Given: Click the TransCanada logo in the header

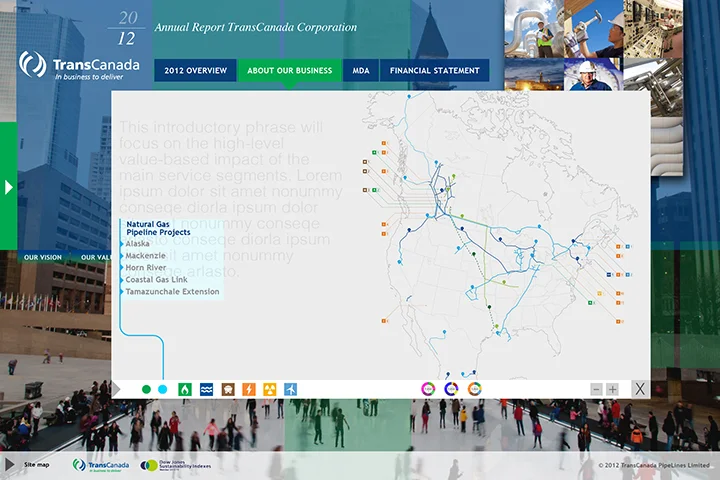Looking at the screenshot, I should [79, 65].
